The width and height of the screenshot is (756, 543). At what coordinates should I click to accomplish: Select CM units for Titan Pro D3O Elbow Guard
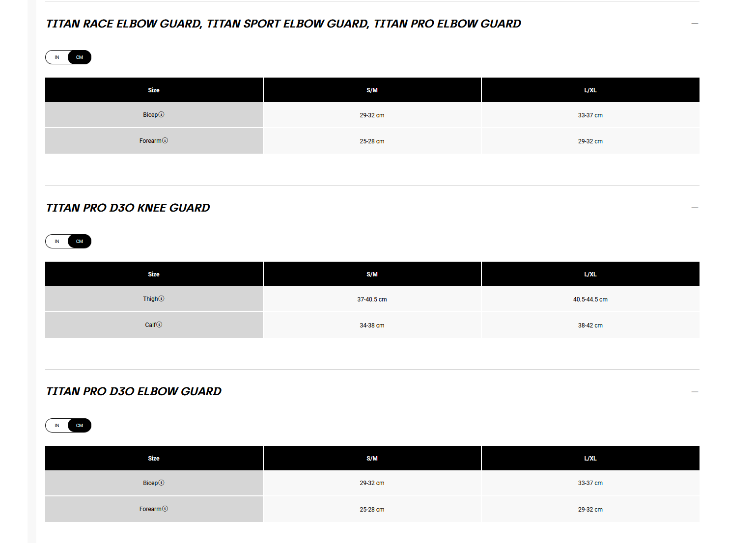click(80, 426)
